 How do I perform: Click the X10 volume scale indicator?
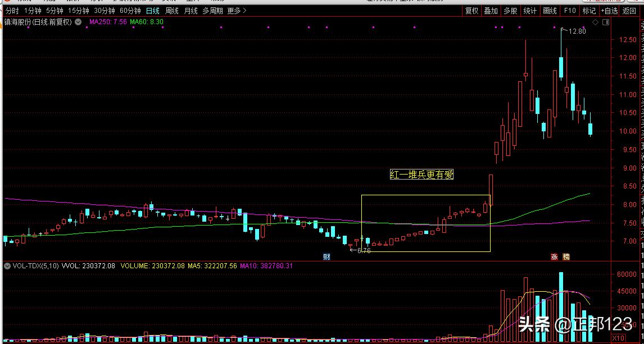(x=619, y=338)
